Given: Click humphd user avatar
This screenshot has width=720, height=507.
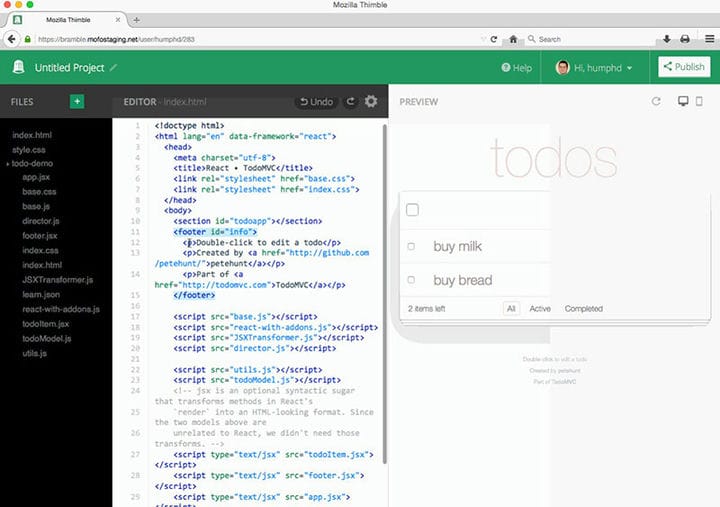Looking at the screenshot, I should click(562, 68).
